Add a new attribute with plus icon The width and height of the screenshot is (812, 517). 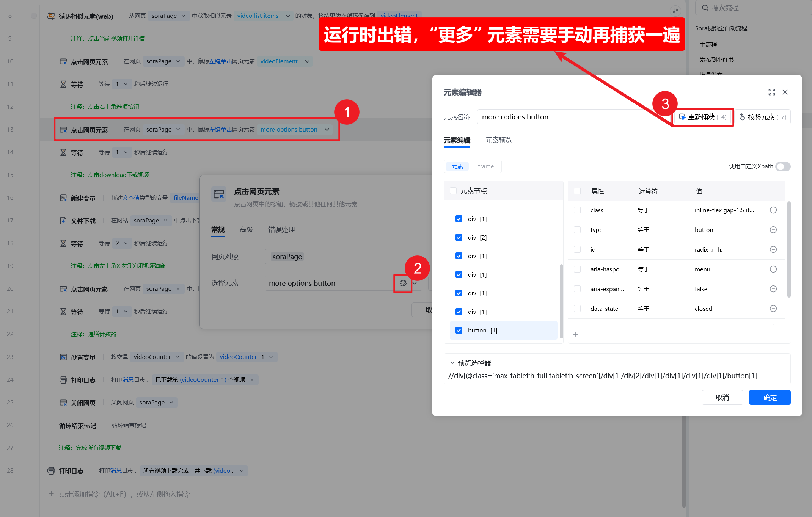pos(576,334)
